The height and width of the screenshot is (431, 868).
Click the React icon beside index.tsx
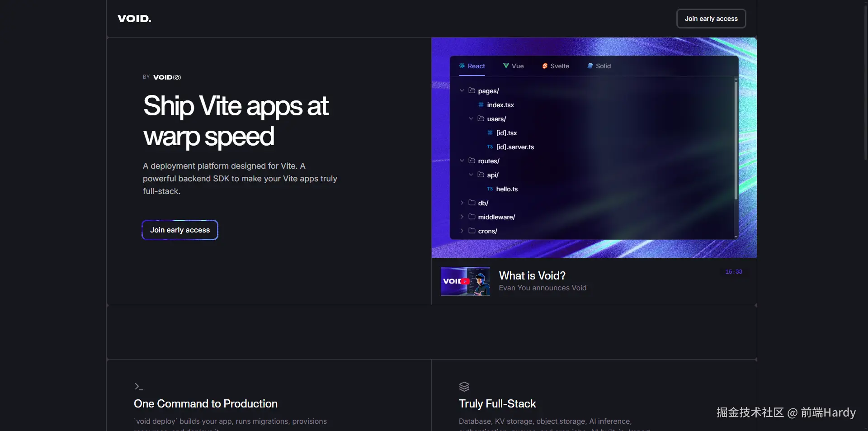(x=481, y=104)
